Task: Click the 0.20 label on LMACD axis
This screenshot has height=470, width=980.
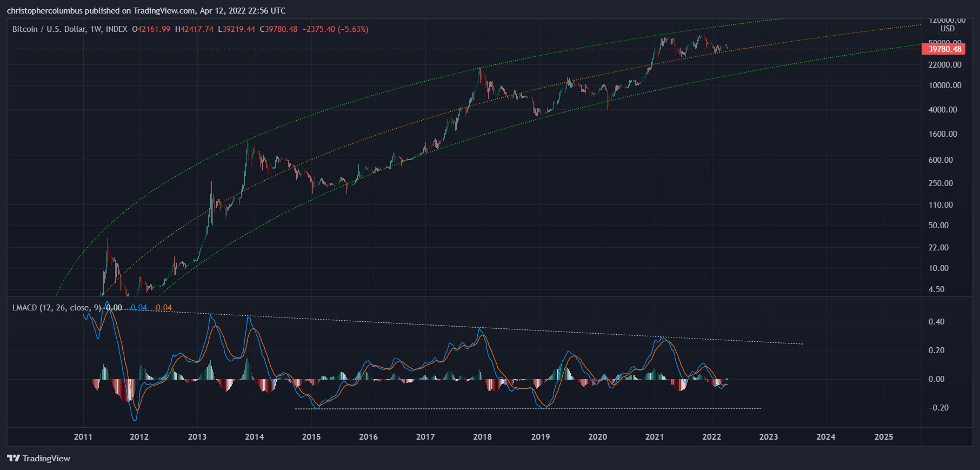Action: 936,350
